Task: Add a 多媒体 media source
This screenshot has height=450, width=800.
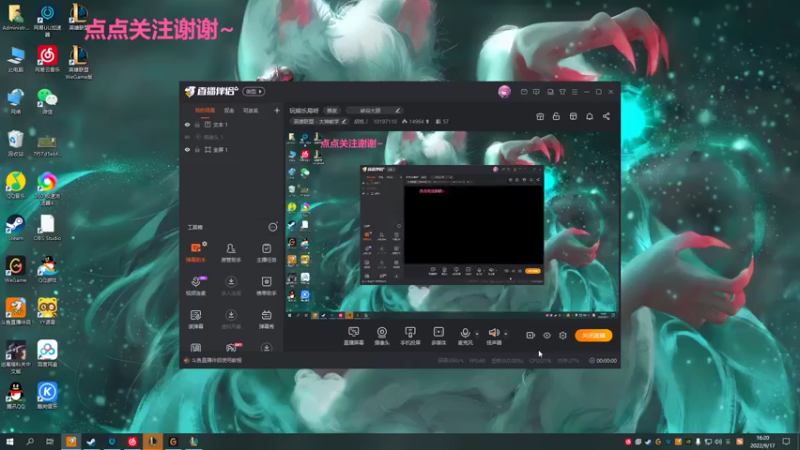Action: pos(438,336)
